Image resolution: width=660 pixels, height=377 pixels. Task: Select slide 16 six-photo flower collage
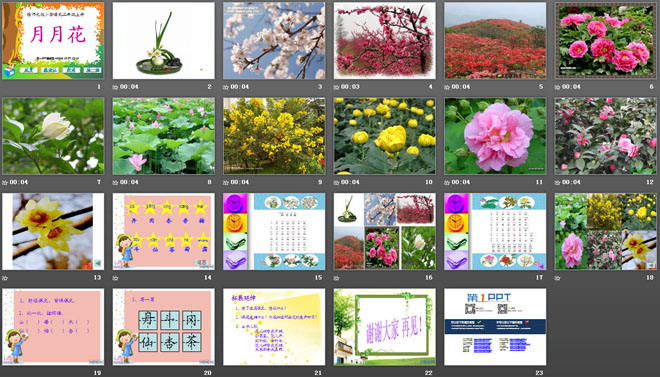[x=385, y=231]
